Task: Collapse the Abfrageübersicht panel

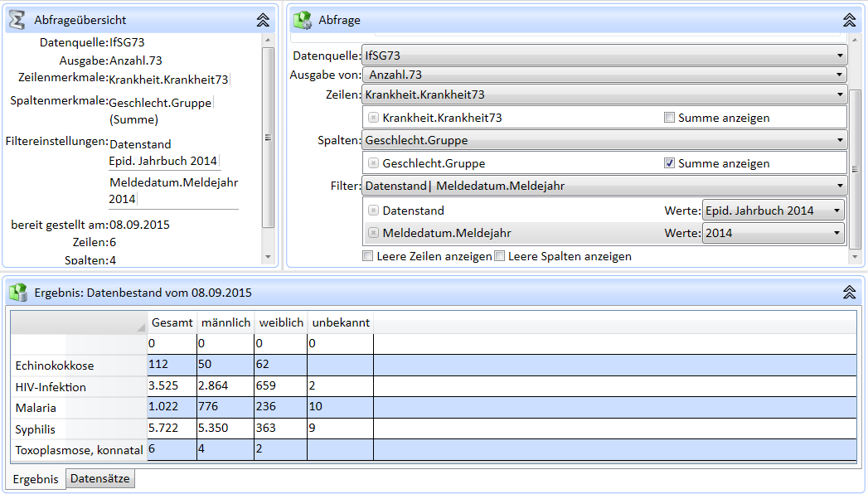Action: click(x=263, y=20)
